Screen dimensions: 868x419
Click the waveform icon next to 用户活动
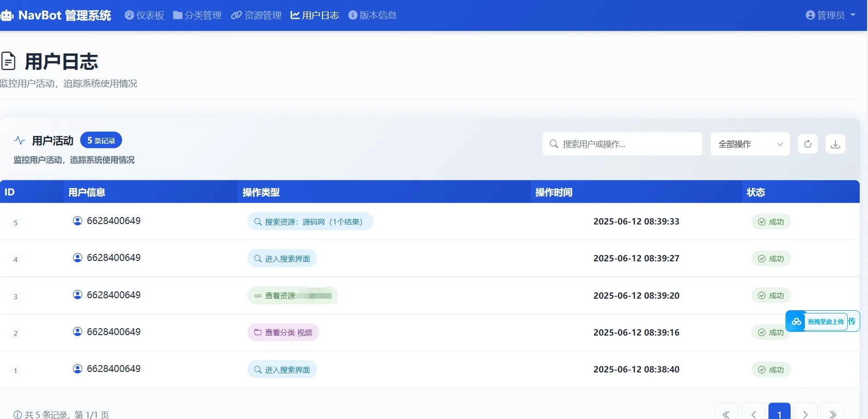(19, 141)
